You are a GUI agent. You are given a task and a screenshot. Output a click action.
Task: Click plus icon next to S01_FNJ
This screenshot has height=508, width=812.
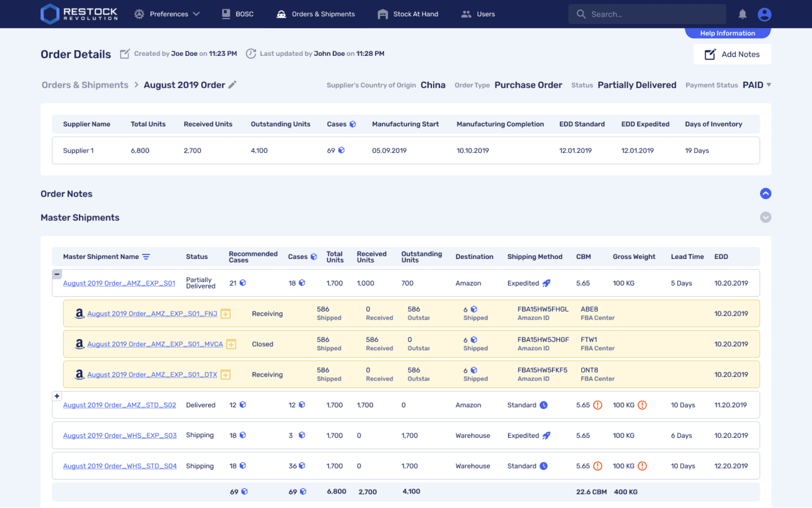[225, 314]
